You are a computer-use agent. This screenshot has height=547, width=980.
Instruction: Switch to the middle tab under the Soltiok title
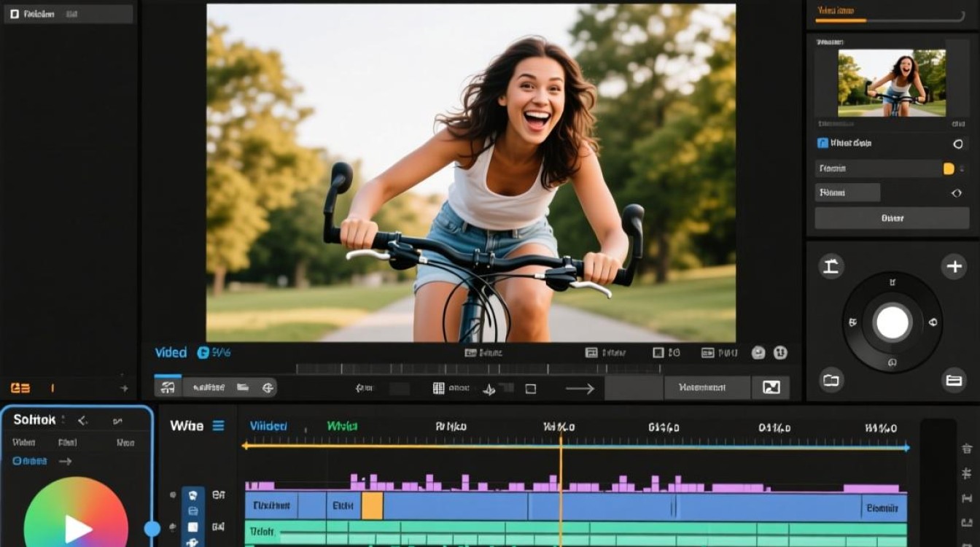point(68,442)
